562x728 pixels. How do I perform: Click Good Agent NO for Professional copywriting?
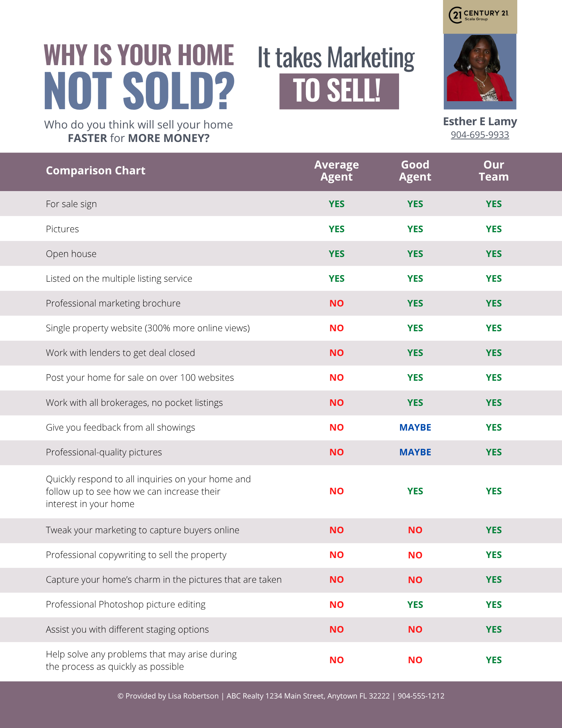[415, 555]
